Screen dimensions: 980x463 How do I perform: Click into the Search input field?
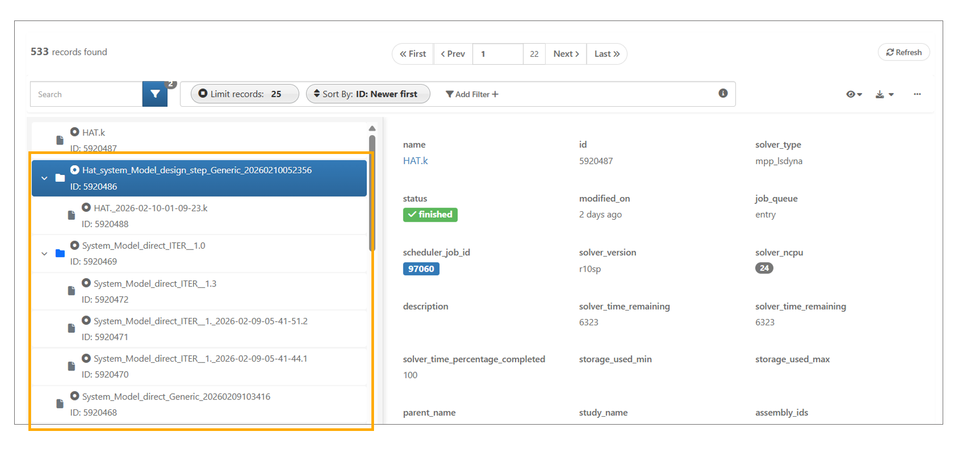pyautogui.click(x=86, y=94)
